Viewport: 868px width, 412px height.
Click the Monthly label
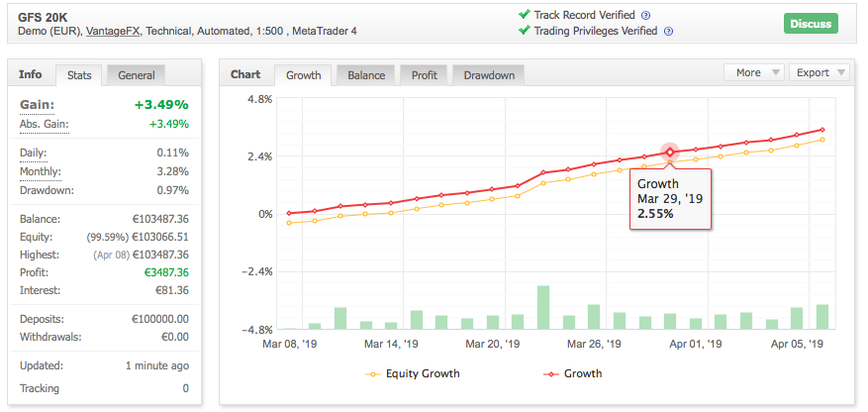(40, 171)
